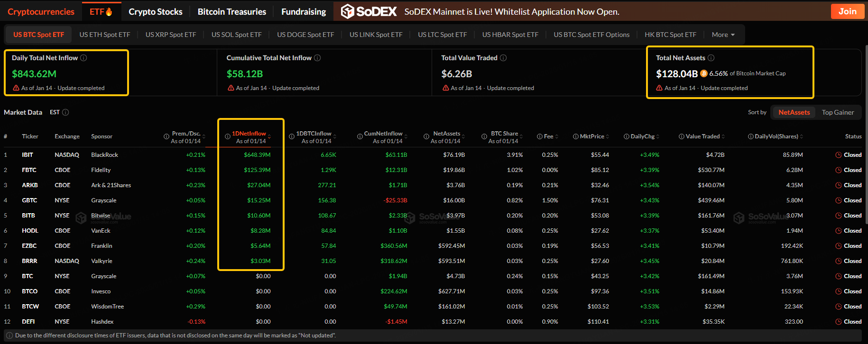Sort table by 1DNetInflow arrows
This screenshot has height=344, width=868.
point(269,136)
